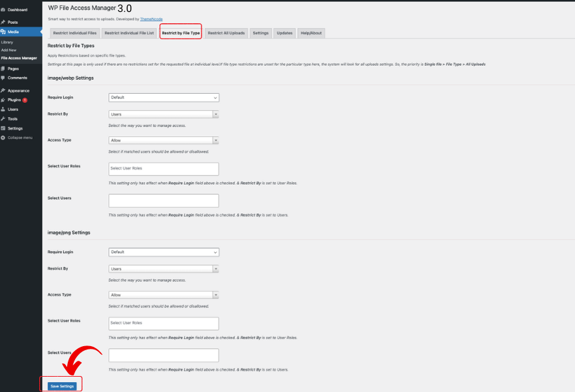Click the Plugins update count badge
The height and width of the screenshot is (392, 575).
pos(25,100)
